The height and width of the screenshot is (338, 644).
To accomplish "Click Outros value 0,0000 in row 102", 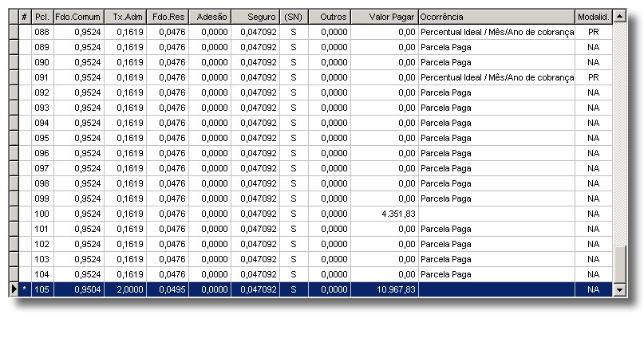I will 330,245.
